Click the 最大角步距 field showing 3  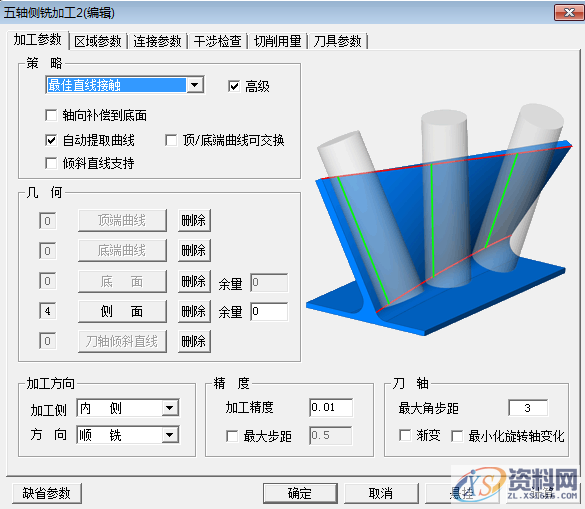point(528,407)
